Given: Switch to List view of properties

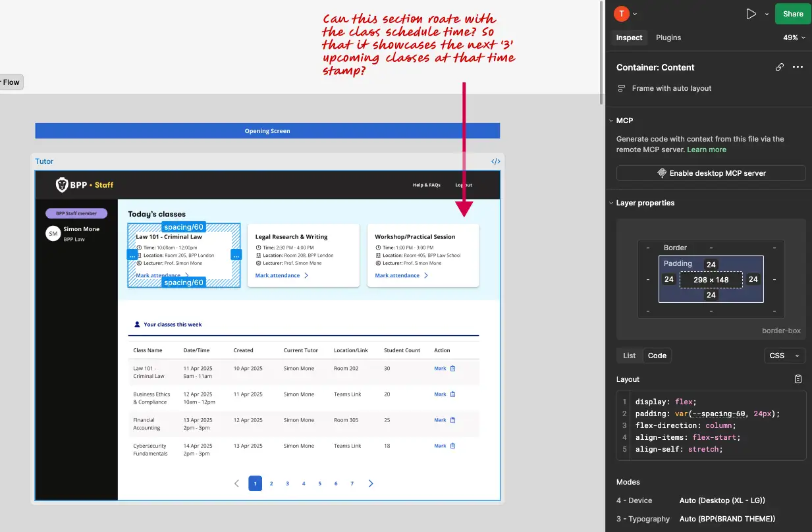Looking at the screenshot, I should [630, 356].
